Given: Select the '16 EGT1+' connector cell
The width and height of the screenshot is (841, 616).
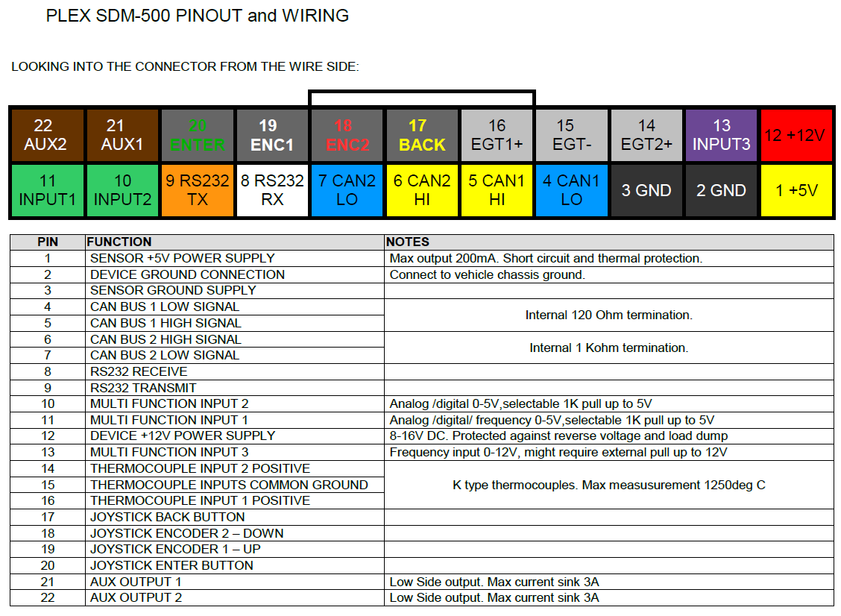Looking at the screenshot, I should [x=497, y=135].
